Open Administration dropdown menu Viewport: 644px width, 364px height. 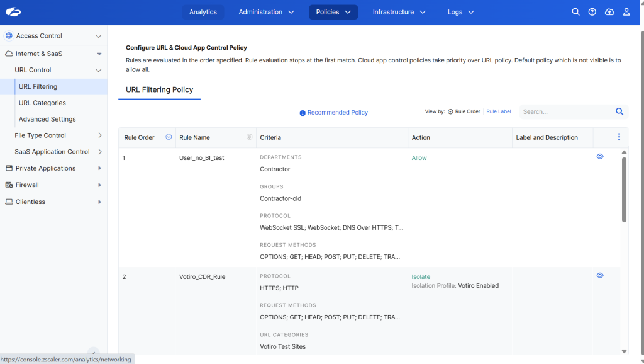point(266,12)
